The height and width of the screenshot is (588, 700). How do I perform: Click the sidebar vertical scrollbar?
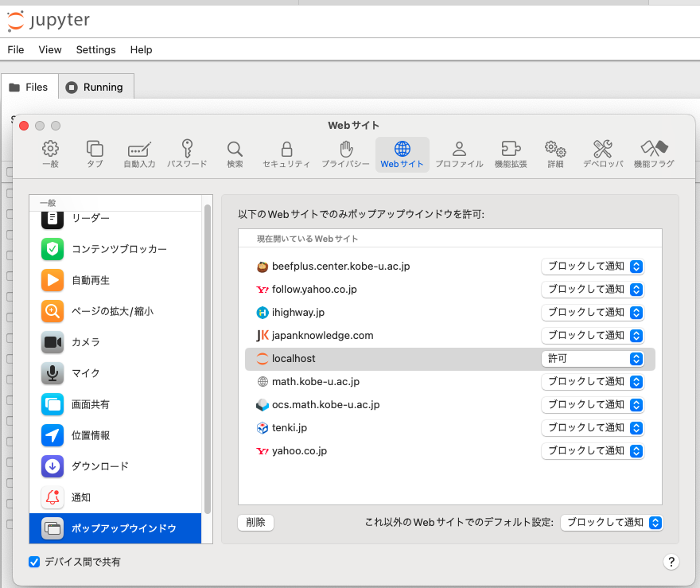click(208, 358)
